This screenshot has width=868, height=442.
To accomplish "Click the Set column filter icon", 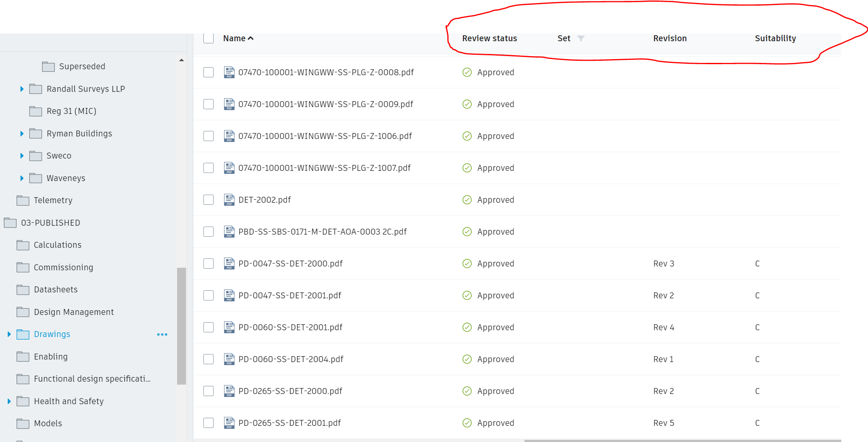I will point(581,38).
